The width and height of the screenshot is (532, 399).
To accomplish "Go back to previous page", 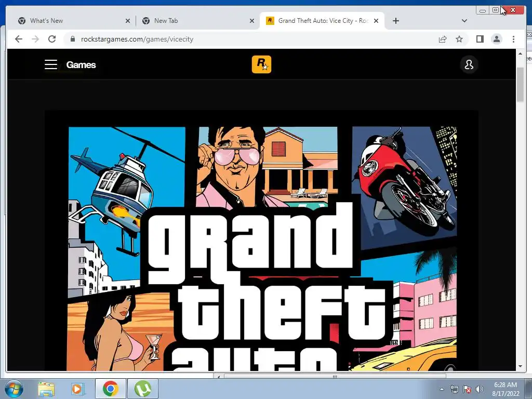I will pyautogui.click(x=19, y=39).
